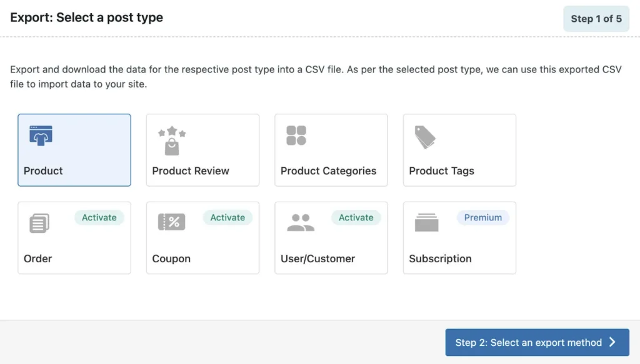Click the Product post type icon
This screenshot has height=364, width=640.
(x=40, y=135)
